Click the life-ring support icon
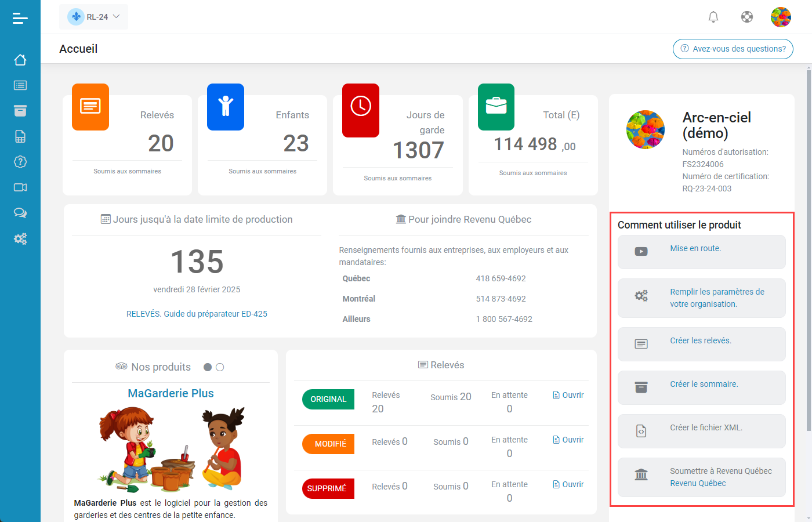Viewport: 812px width, 522px height. [747, 17]
